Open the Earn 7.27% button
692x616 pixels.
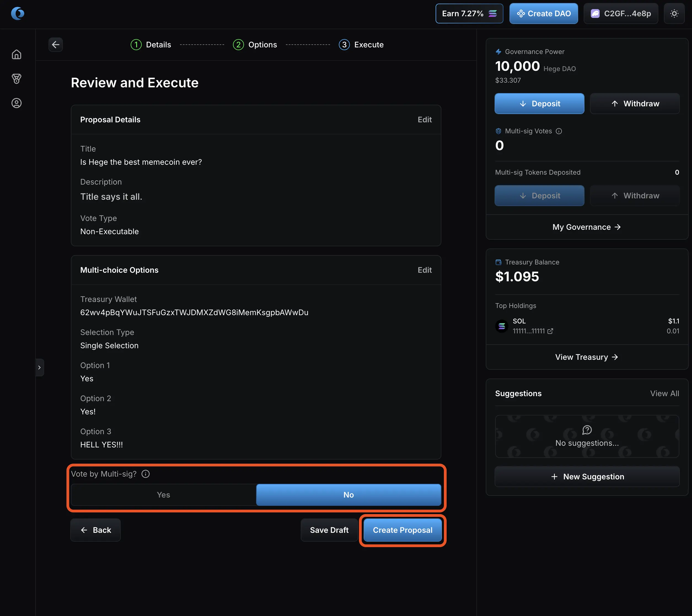469,13
